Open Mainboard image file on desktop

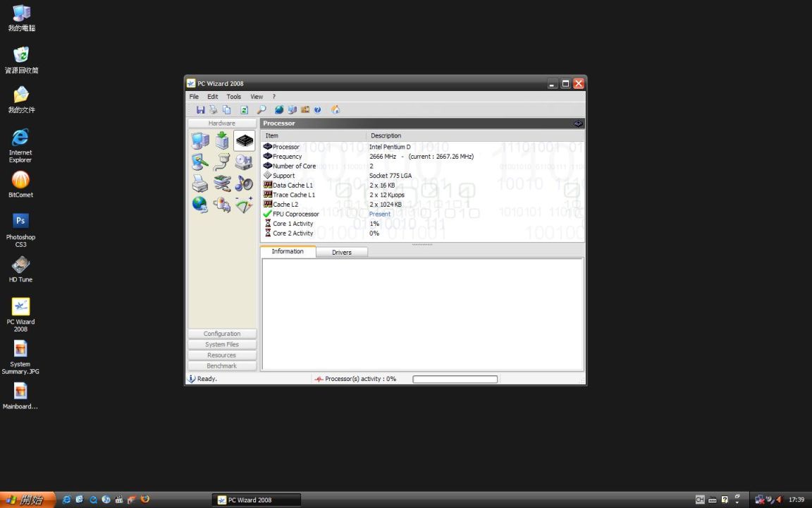point(20,396)
